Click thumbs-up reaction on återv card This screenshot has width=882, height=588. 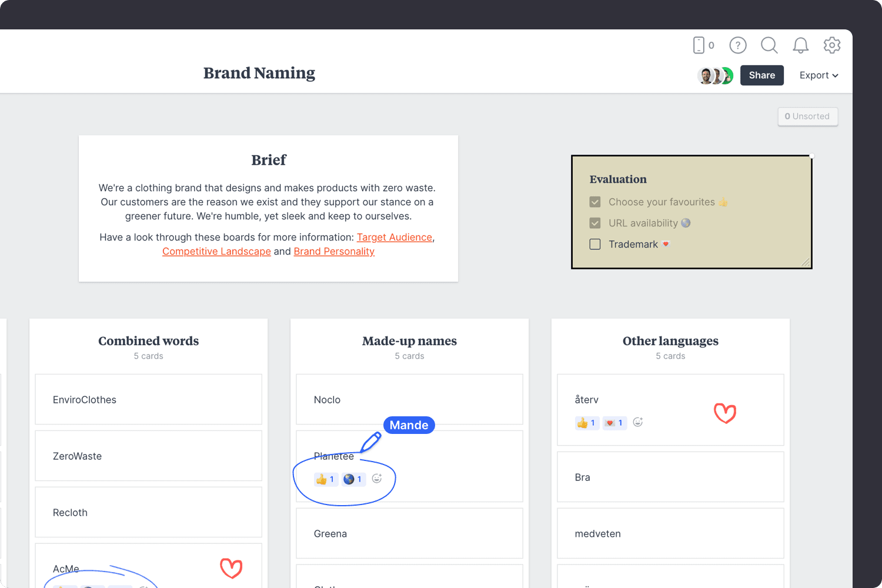587,423
